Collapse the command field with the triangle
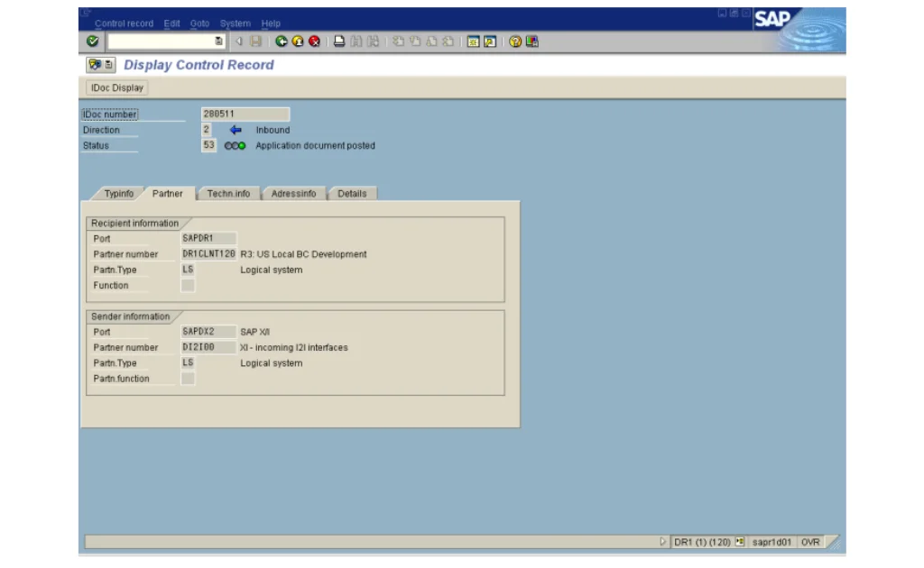 coord(238,41)
